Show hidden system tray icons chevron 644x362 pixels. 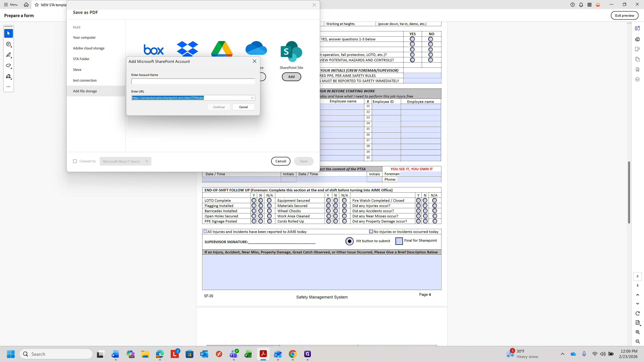click(562, 354)
